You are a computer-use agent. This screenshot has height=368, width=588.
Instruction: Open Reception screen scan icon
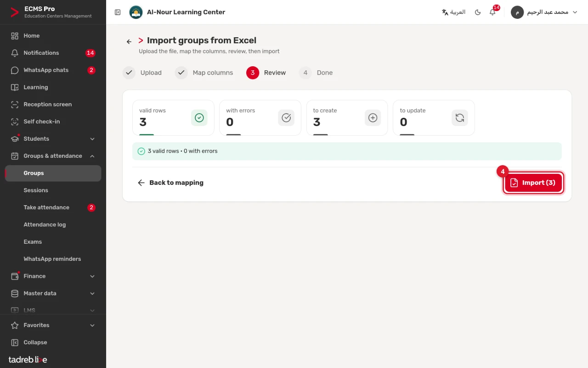pos(15,104)
